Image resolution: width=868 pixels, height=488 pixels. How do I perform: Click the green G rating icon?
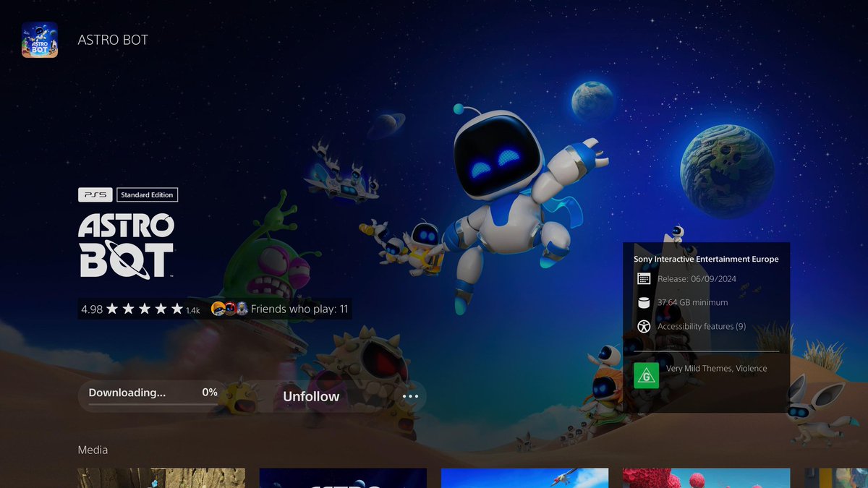coord(646,375)
